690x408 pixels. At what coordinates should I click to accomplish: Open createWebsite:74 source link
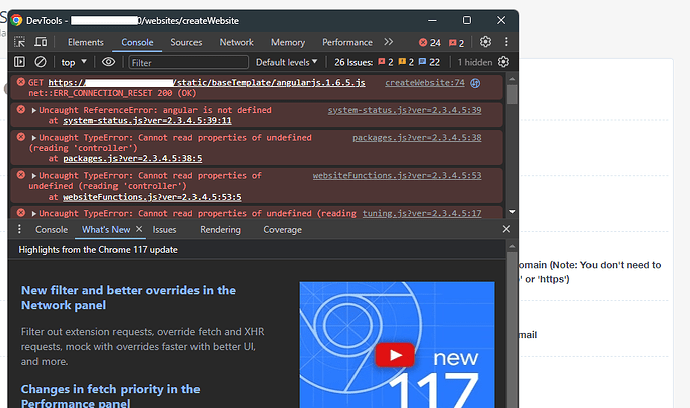pos(425,83)
